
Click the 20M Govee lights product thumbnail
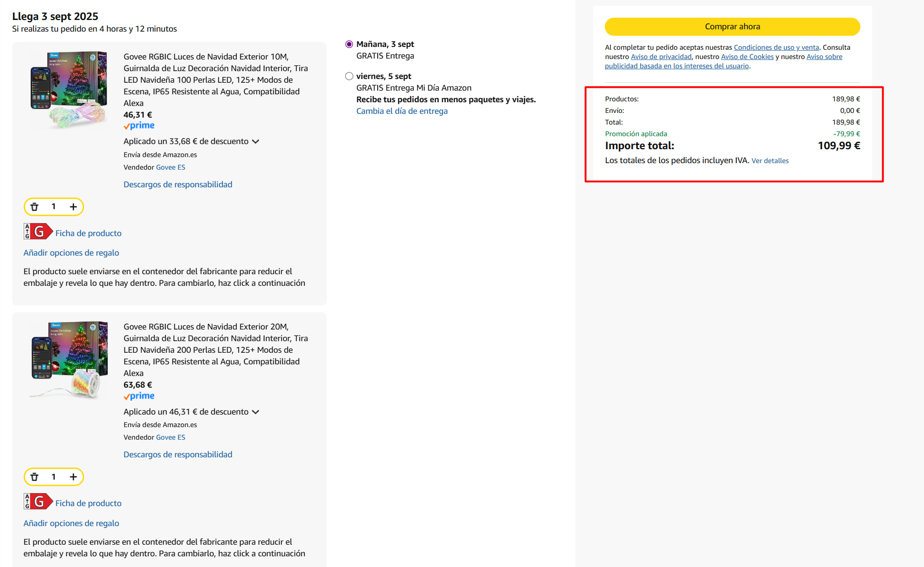point(68,360)
